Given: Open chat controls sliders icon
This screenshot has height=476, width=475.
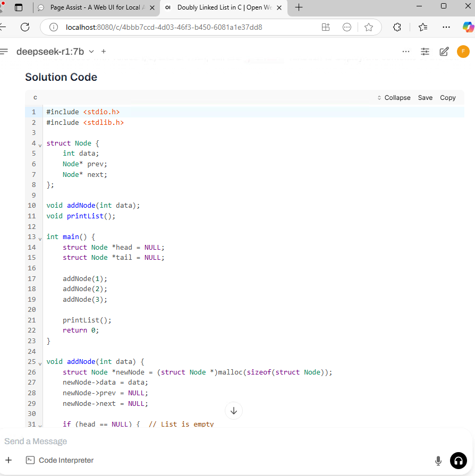Looking at the screenshot, I should [425, 52].
